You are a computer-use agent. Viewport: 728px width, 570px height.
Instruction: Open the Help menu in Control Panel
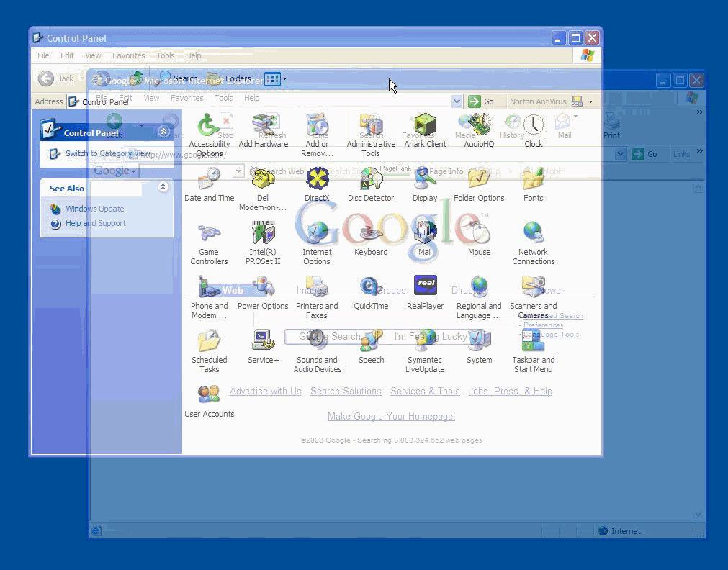193,55
